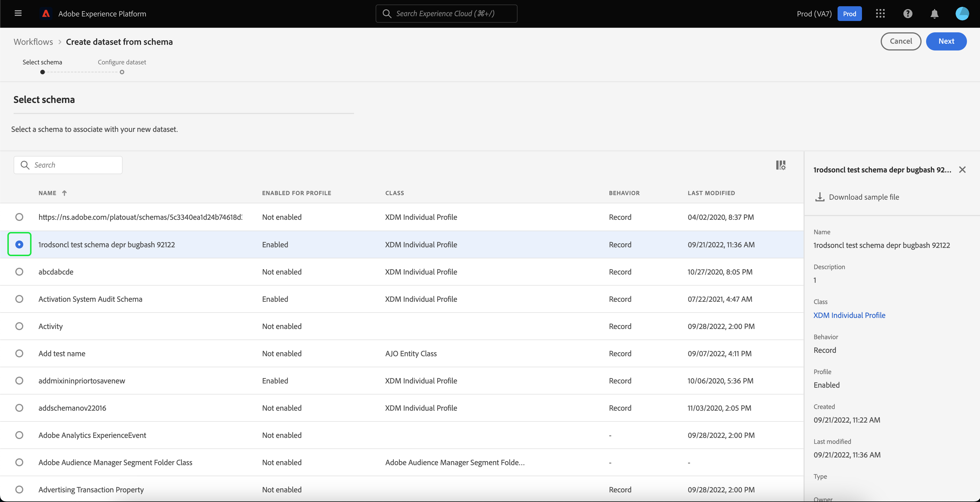Close the schema details side panel
980x502 pixels.
tap(962, 170)
